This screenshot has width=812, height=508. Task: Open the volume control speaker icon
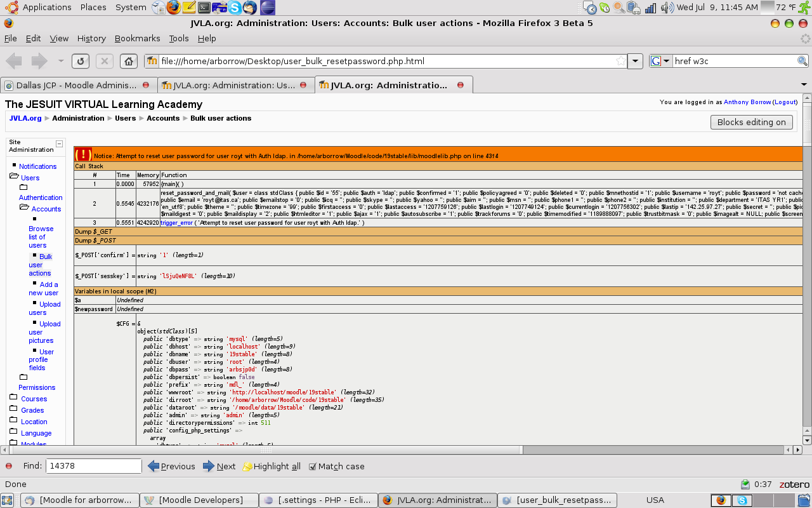pyautogui.click(x=666, y=8)
